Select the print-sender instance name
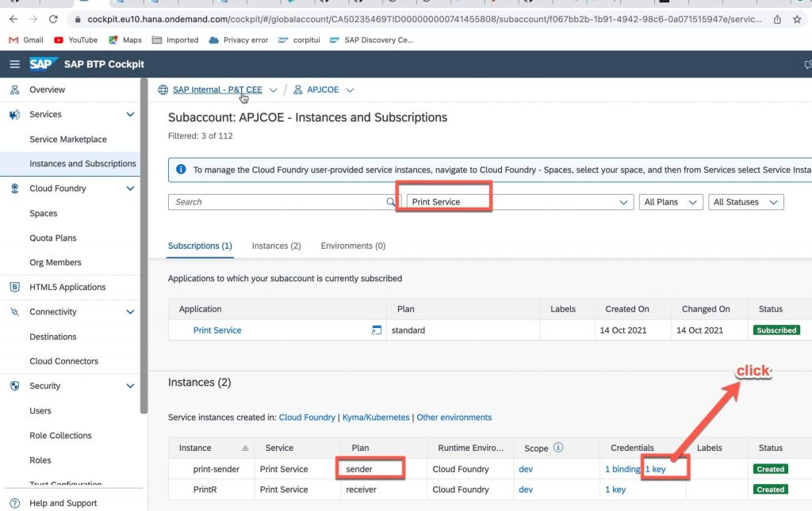812x511 pixels. click(216, 469)
